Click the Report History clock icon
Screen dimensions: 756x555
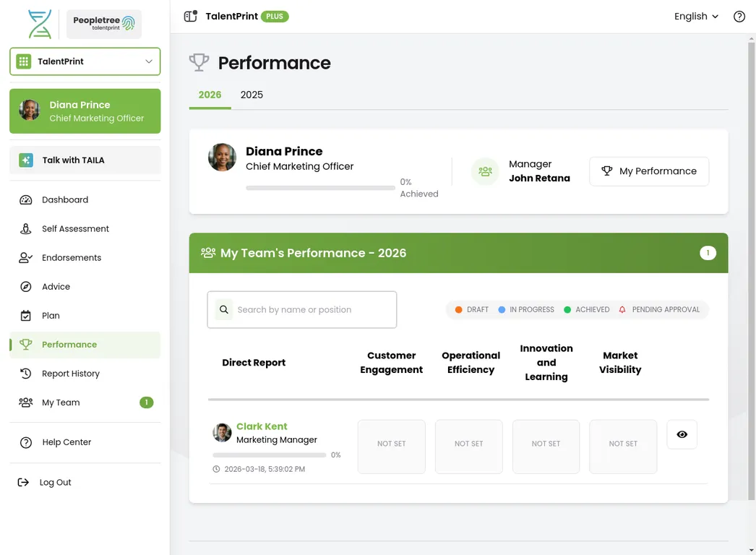click(25, 373)
